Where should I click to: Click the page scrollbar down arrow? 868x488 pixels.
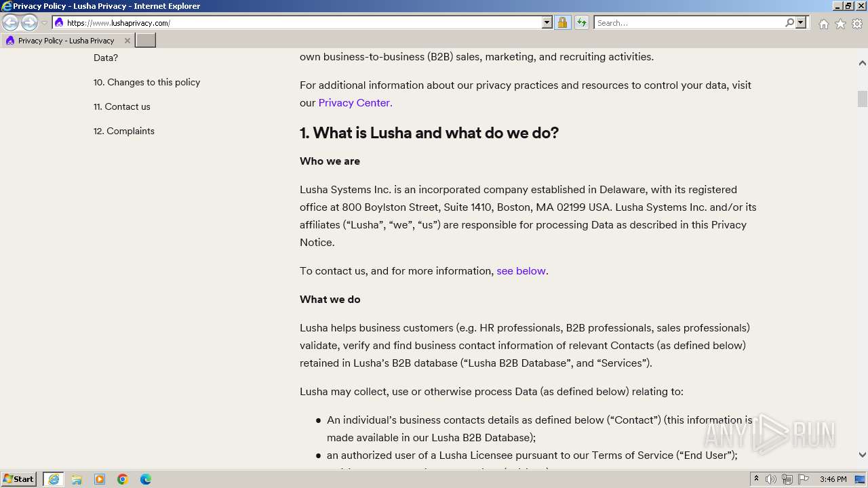click(862, 455)
